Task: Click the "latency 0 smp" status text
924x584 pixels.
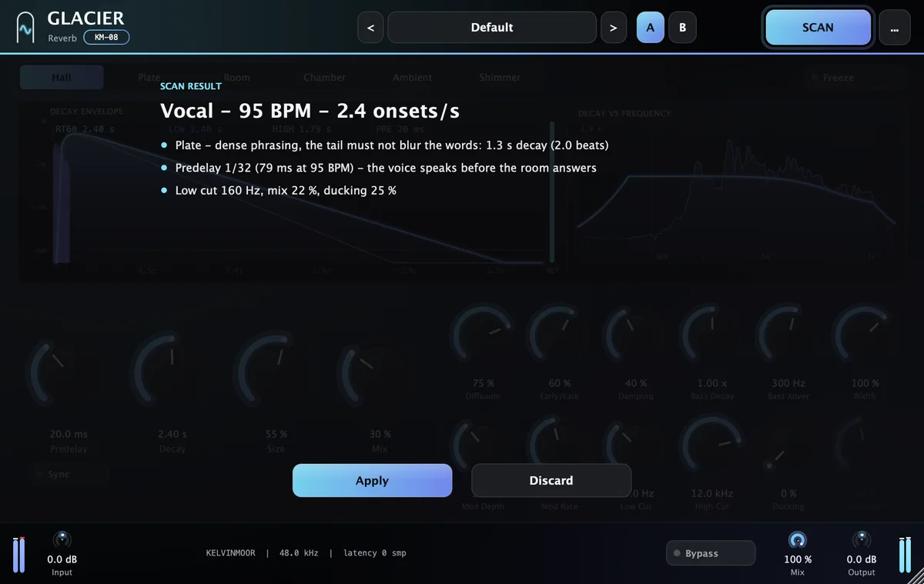Action: pyautogui.click(x=374, y=553)
